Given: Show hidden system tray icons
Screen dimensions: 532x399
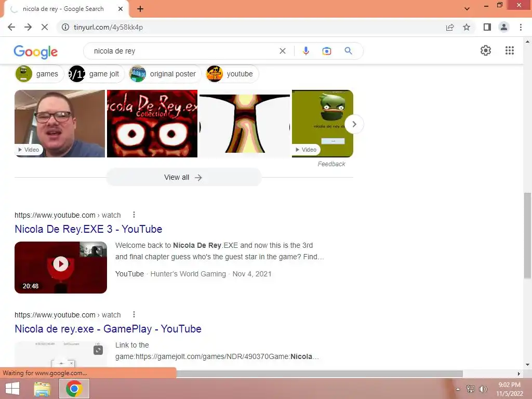Looking at the screenshot, I should click(x=458, y=389).
